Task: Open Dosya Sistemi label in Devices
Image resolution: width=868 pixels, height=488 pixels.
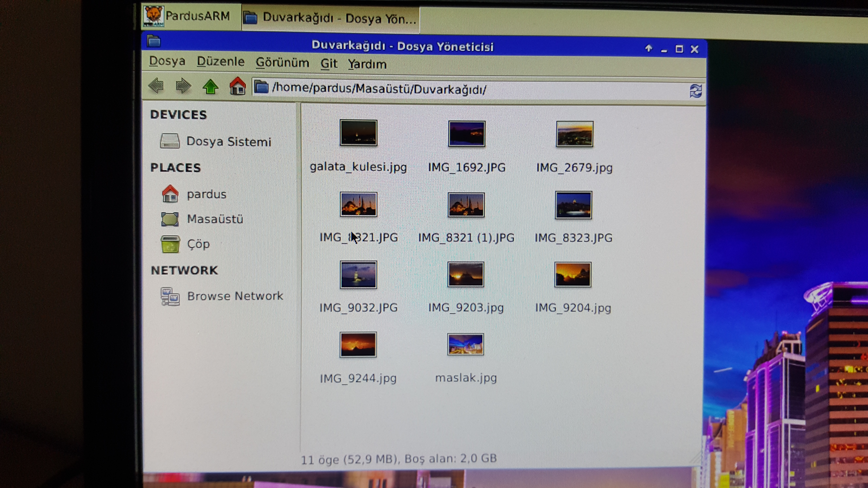Action: click(x=229, y=141)
